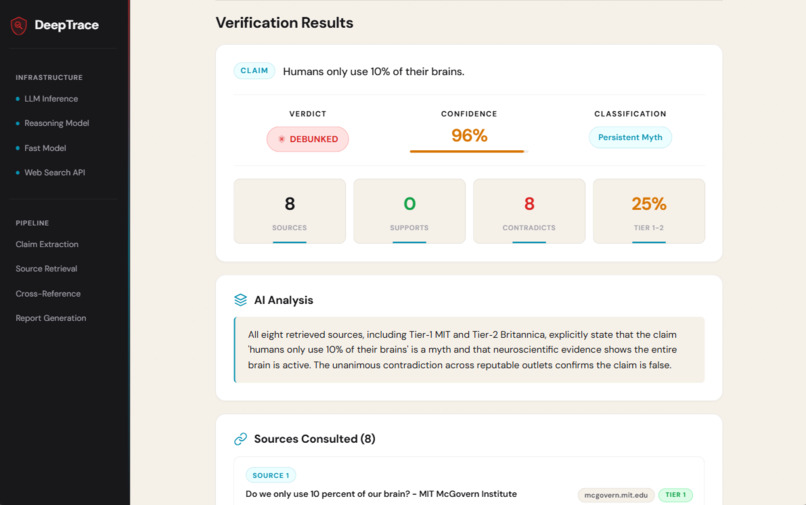Click the AI Analysis heading text

pyautogui.click(x=283, y=300)
